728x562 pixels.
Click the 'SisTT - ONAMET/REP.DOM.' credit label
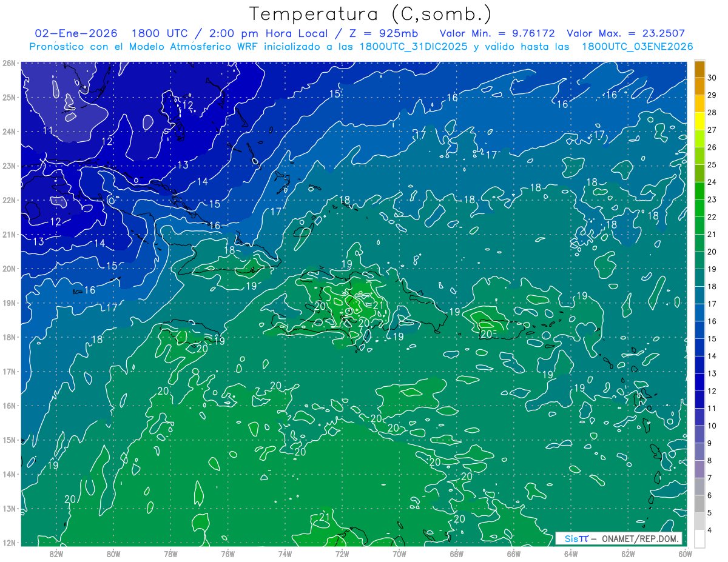(619, 538)
